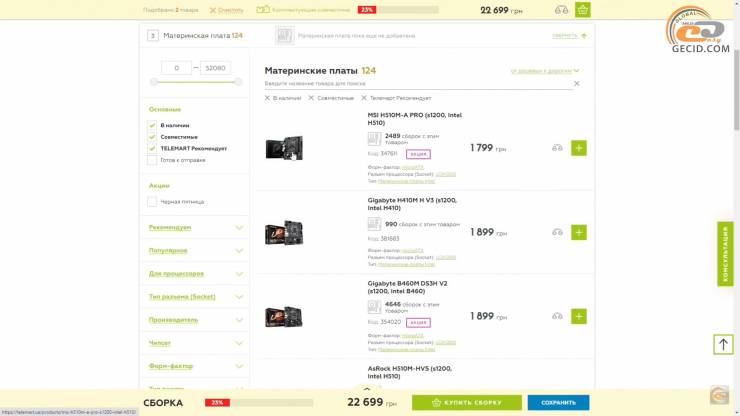740x416 pixels.
Task: Clear search field with the X icon
Action: (576, 84)
